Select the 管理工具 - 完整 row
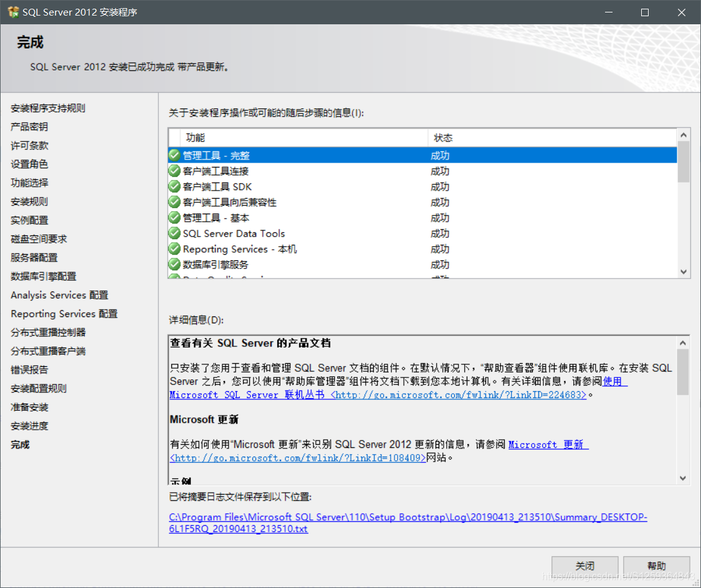 pos(422,155)
